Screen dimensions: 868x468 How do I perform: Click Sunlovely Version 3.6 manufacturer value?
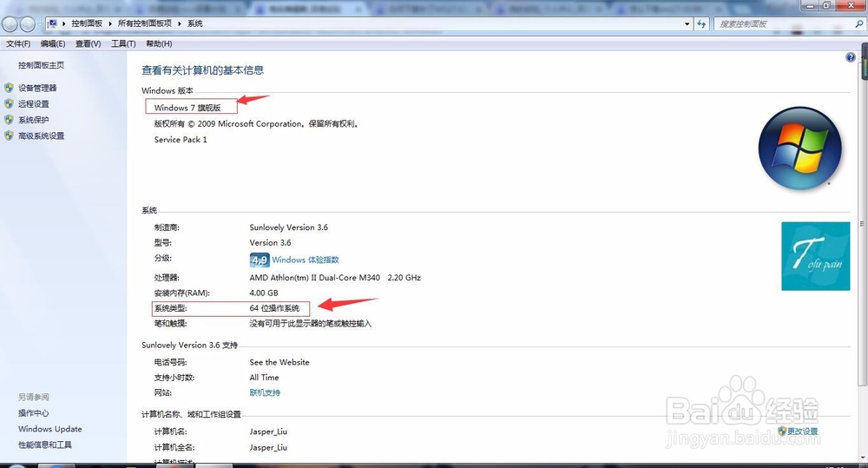[x=288, y=227]
